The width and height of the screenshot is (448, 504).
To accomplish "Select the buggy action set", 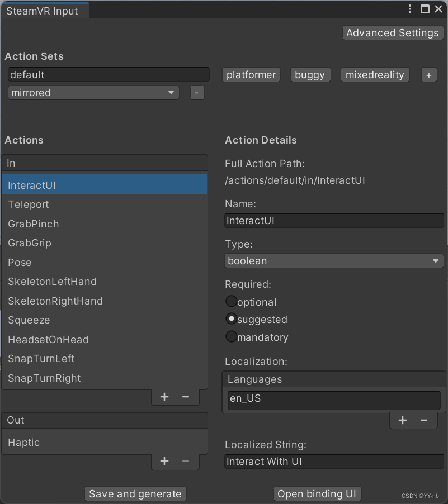I will coord(310,75).
